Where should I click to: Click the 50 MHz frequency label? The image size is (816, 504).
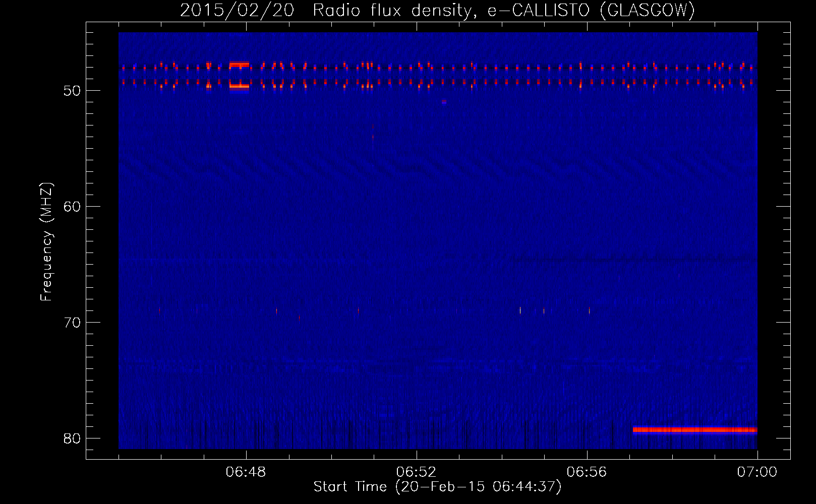point(72,91)
